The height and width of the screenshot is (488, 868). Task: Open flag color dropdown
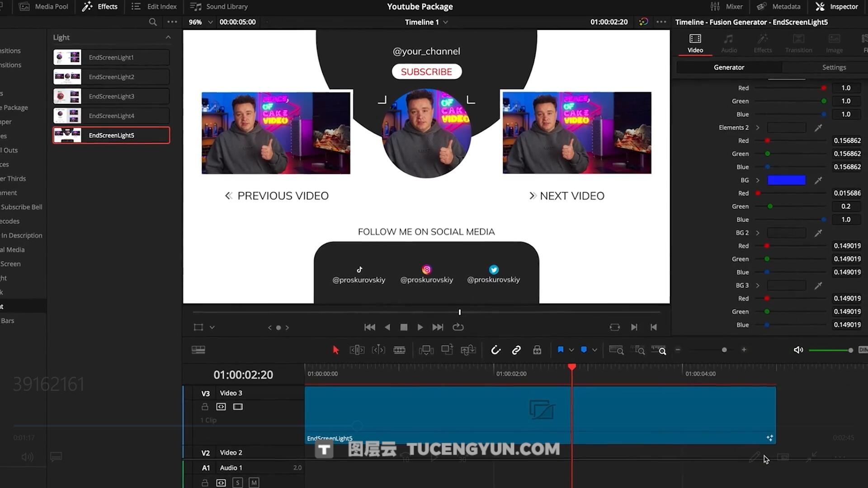tap(571, 350)
